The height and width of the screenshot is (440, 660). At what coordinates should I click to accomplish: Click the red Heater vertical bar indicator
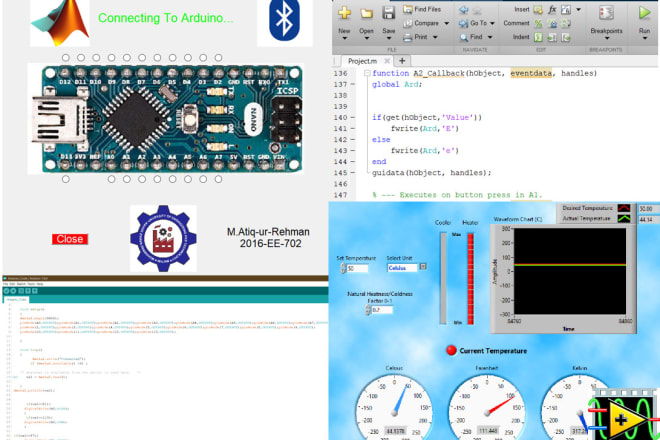point(470,279)
